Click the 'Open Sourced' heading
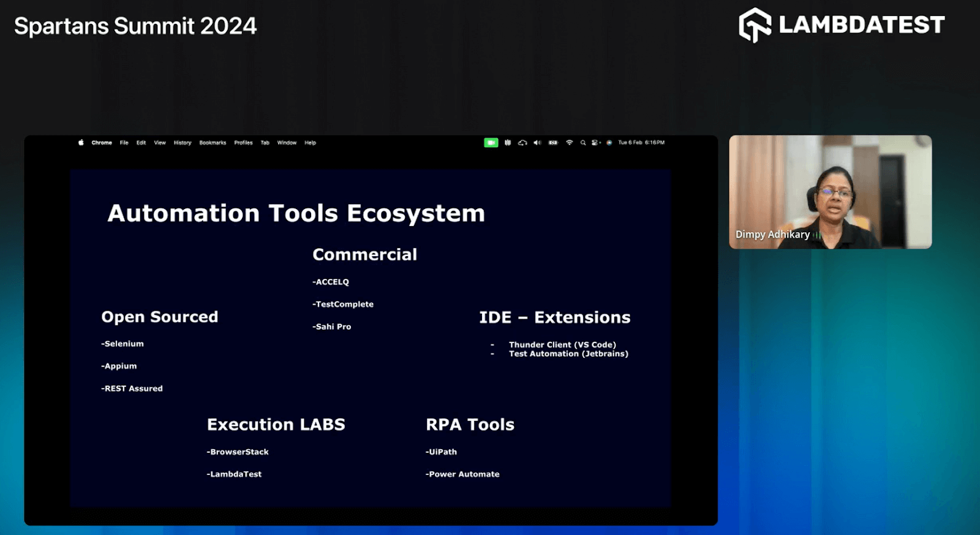Image resolution: width=980 pixels, height=535 pixels. point(160,317)
